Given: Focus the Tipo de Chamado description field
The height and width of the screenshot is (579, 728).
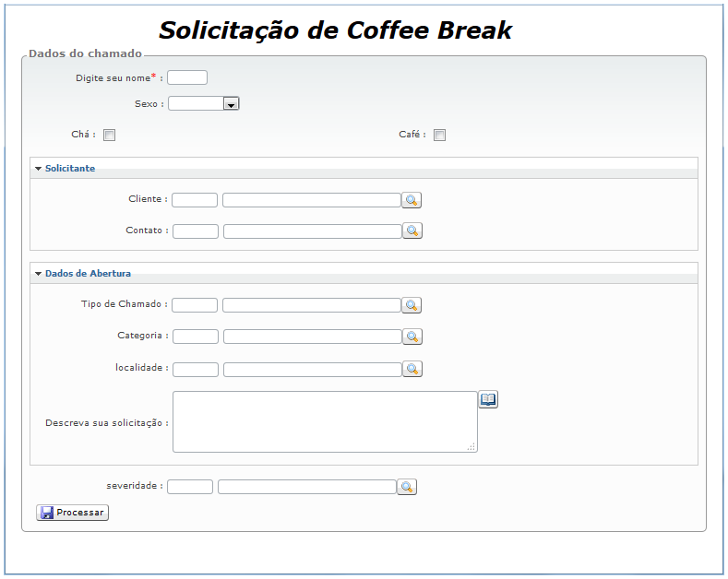Looking at the screenshot, I should coord(312,305).
